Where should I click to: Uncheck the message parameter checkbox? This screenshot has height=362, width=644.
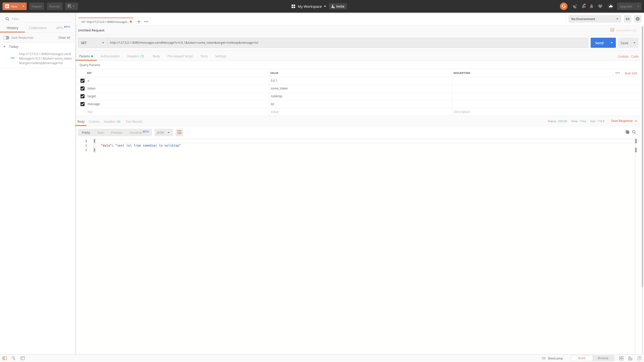[82, 104]
